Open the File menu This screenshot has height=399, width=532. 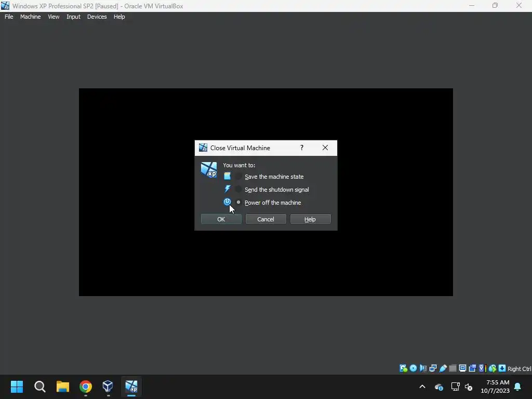point(9,17)
